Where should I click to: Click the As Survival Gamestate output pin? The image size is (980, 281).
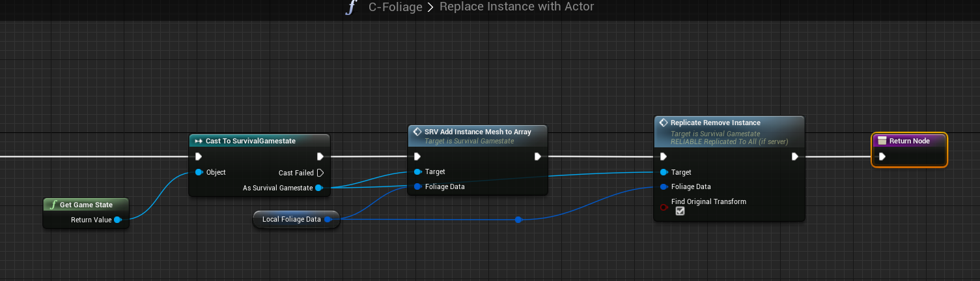[x=318, y=188]
